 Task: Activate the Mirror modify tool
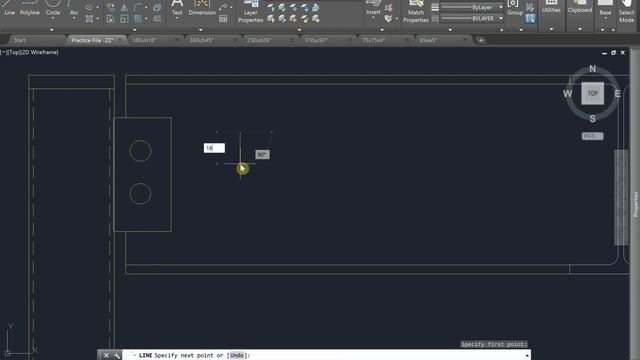click(124, 7)
